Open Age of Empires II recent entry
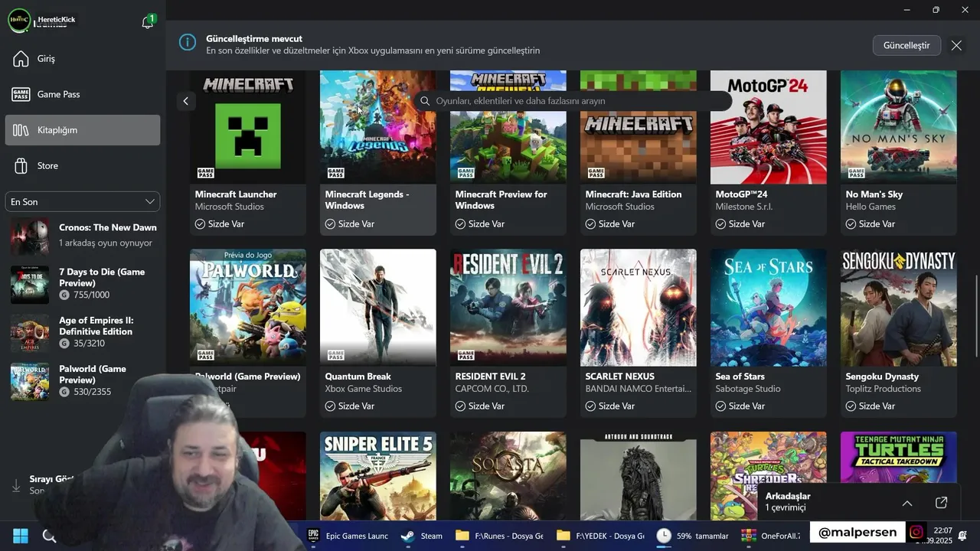Viewport: 980px width, 551px height. coord(84,332)
